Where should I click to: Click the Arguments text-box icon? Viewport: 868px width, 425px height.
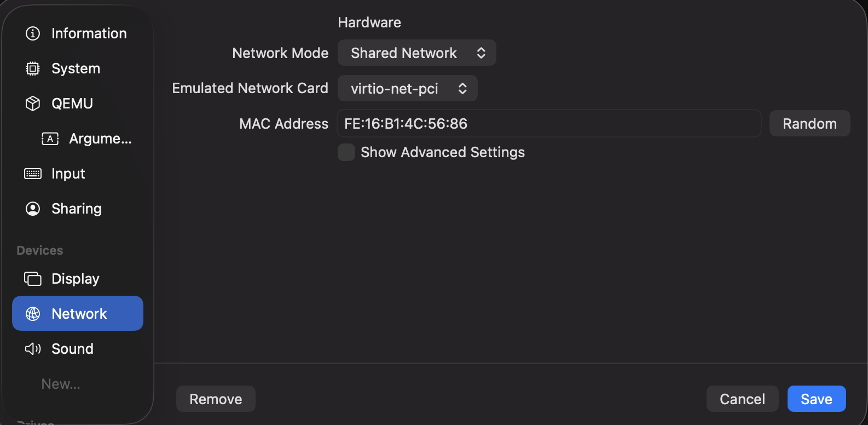click(x=50, y=139)
